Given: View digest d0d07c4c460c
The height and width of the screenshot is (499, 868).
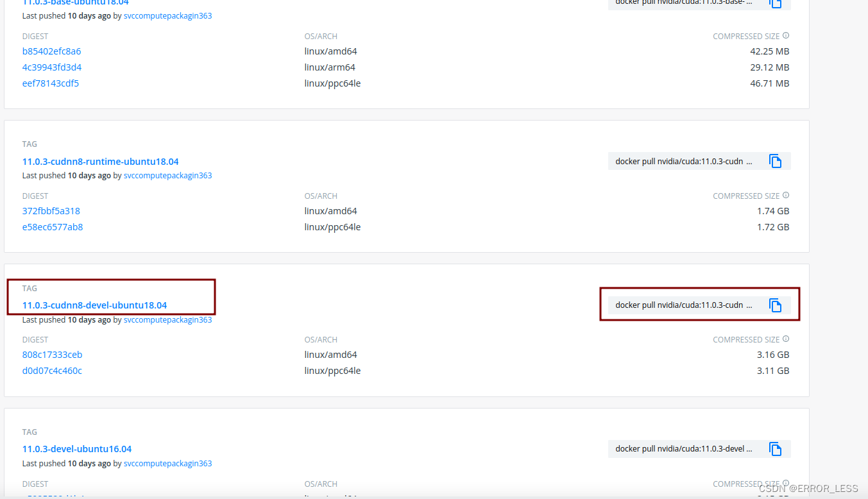Looking at the screenshot, I should point(52,370).
